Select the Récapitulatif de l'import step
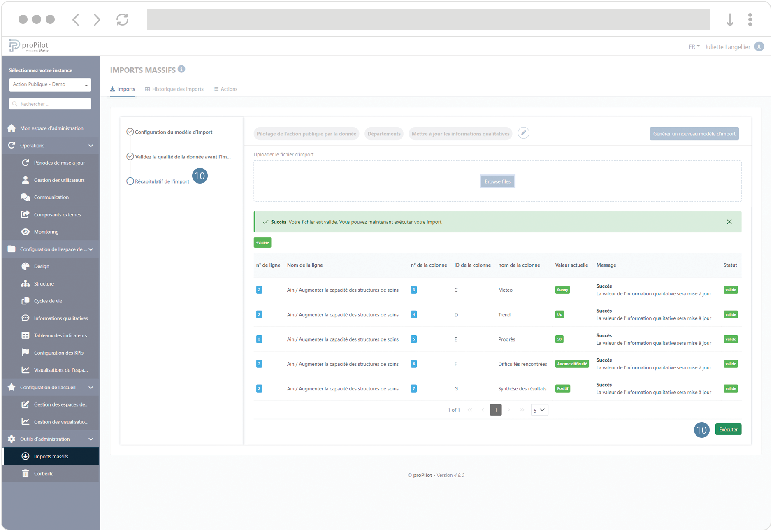Image resolution: width=773 pixels, height=532 pixels. click(x=162, y=181)
